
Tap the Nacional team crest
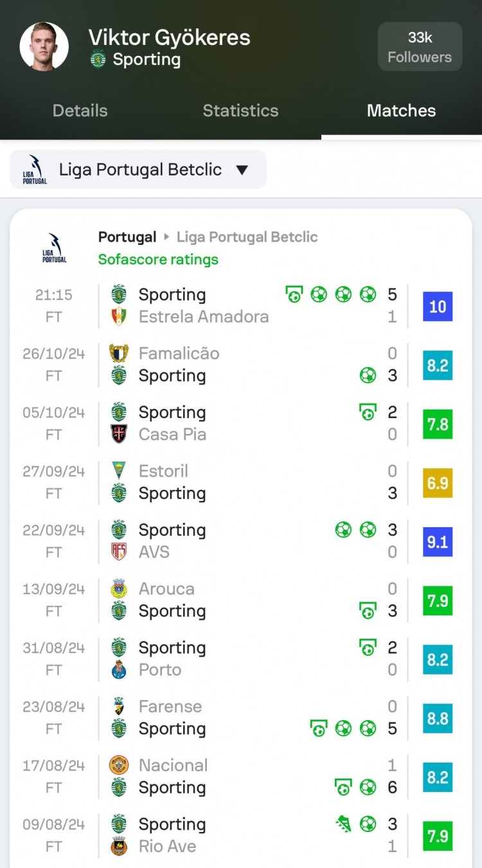point(119,765)
